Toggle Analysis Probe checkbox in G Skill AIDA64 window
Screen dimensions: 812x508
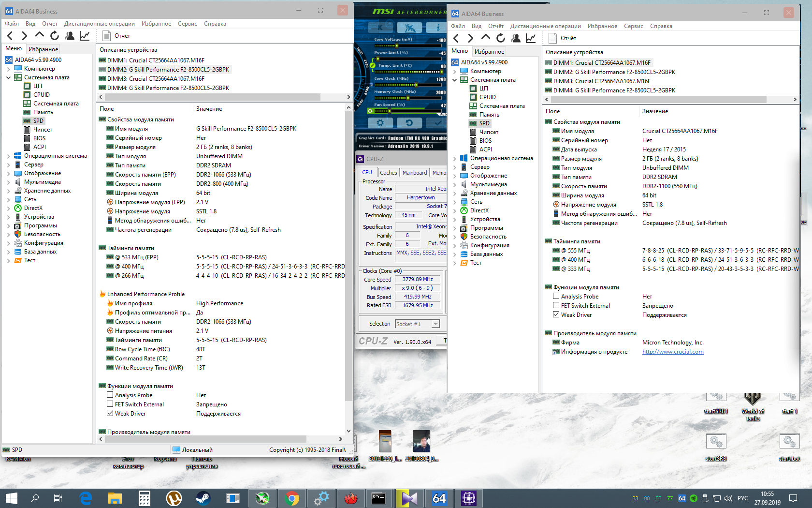110,395
